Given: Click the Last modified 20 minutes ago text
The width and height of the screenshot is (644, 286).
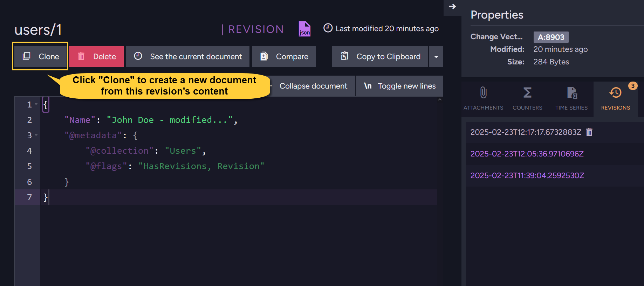Looking at the screenshot, I should [x=387, y=29].
